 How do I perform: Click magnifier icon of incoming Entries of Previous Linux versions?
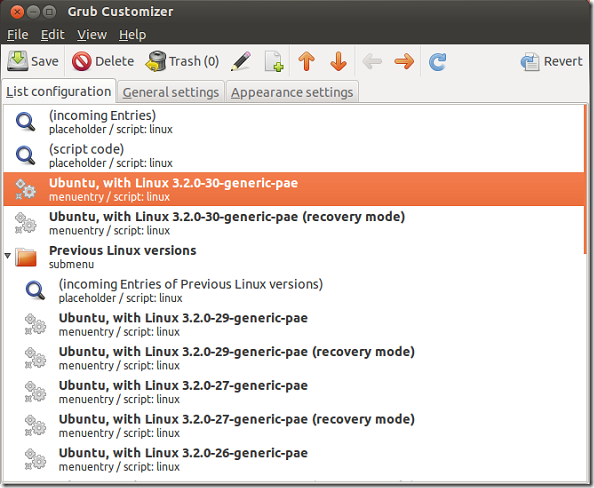pyautogui.click(x=35, y=291)
